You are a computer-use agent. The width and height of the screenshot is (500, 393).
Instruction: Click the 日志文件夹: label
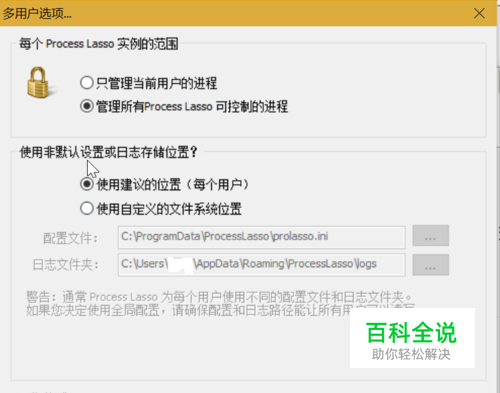click(65, 265)
